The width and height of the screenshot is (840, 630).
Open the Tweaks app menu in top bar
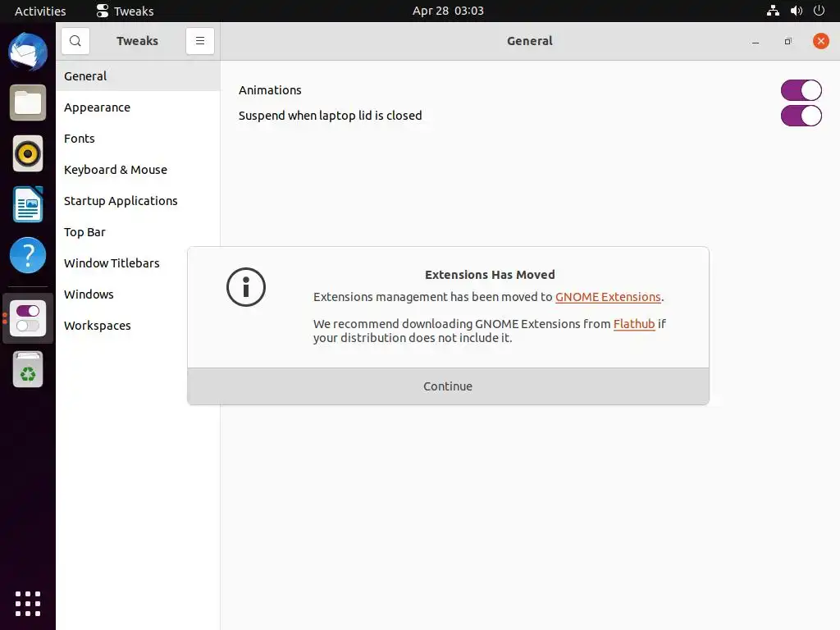pyautogui.click(x=125, y=11)
